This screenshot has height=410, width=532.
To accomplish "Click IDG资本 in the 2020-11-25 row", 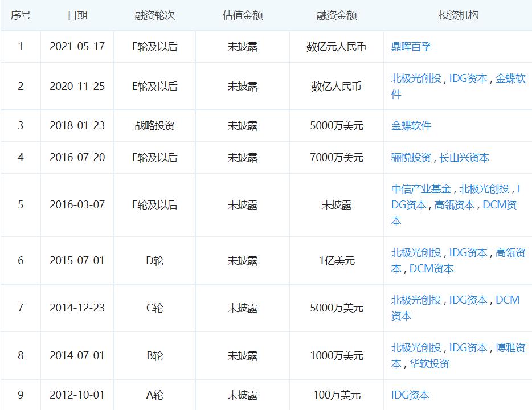I will point(468,79).
